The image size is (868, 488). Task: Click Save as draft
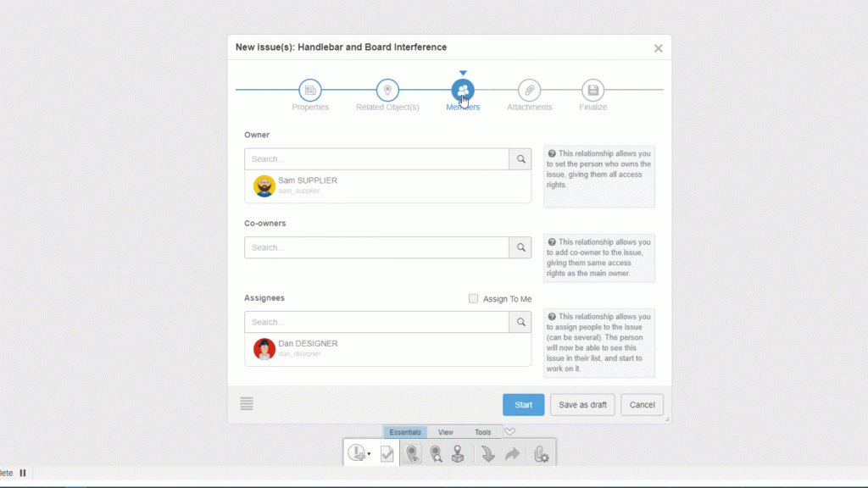[582, 405]
